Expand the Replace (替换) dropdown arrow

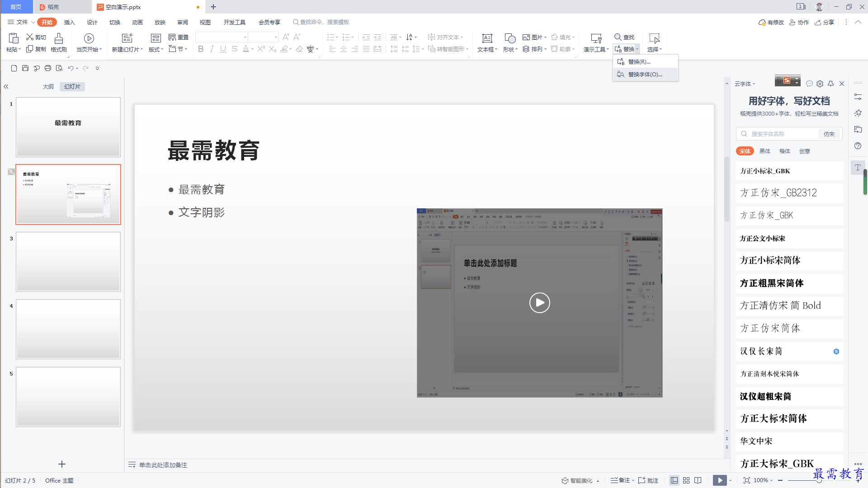point(637,49)
